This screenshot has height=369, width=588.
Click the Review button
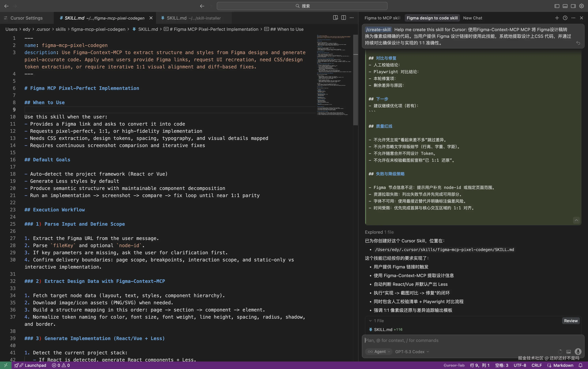tap(571, 321)
